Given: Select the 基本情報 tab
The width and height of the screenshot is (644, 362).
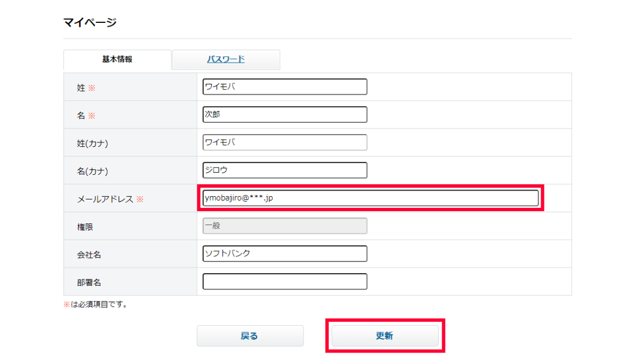Looking at the screenshot, I should point(117,59).
